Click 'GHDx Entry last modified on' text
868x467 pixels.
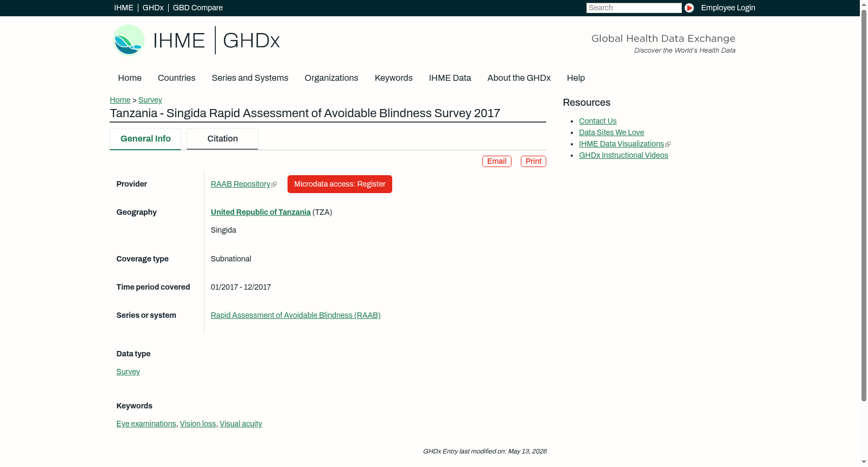[484, 451]
